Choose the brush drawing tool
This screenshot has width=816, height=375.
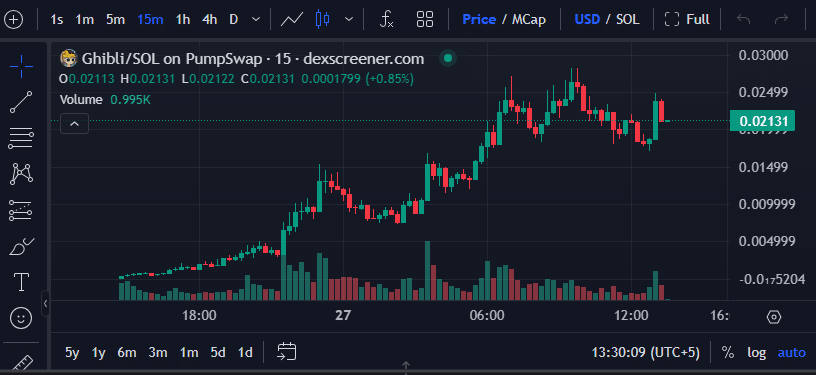[21, 247]
